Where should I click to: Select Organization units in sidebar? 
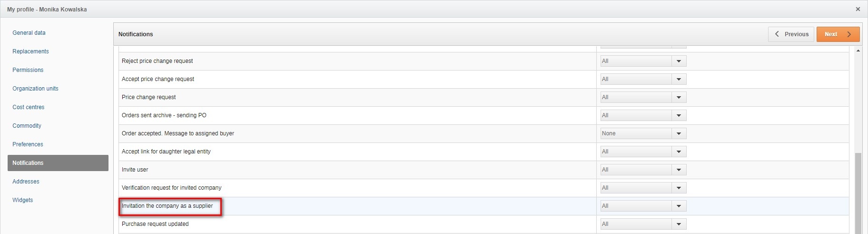pyautogui.click(x=35, y=89)
